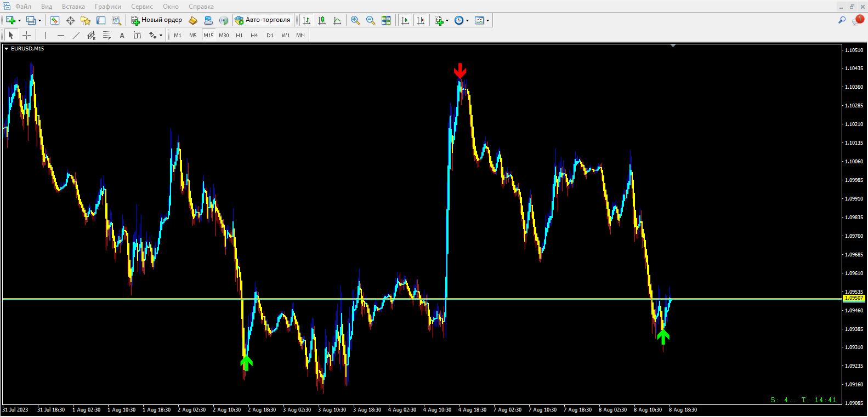Screen dimensions: 868x417
Task: Switch to candlestick chart mode
Action: (x=322, y=20)
